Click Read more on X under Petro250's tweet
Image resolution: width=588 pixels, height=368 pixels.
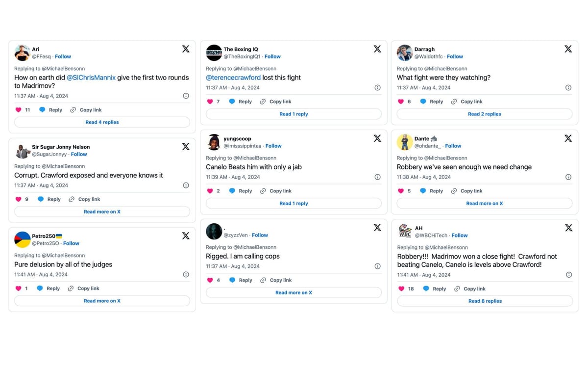[102, 301]
